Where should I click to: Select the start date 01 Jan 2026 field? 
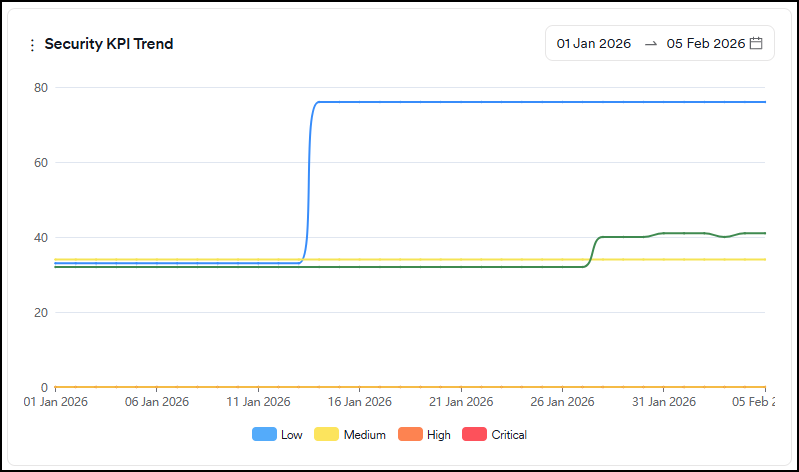594,44
